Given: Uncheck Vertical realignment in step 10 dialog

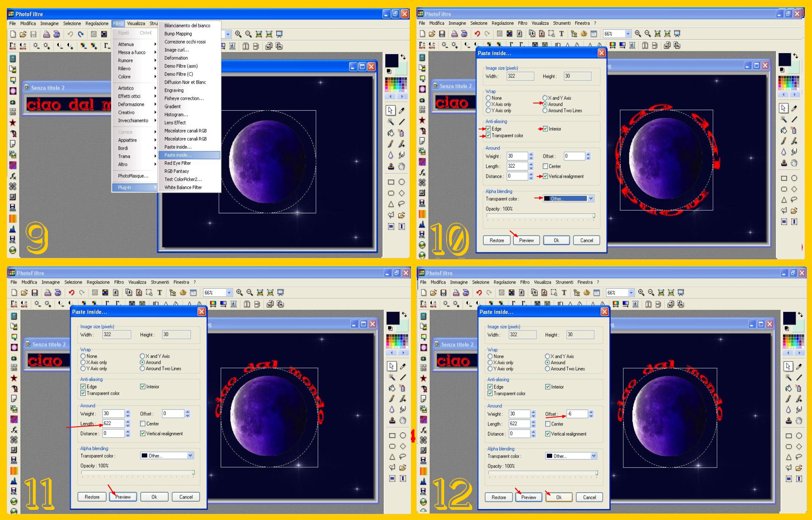Looking at the screenshot, I should 545,176.
